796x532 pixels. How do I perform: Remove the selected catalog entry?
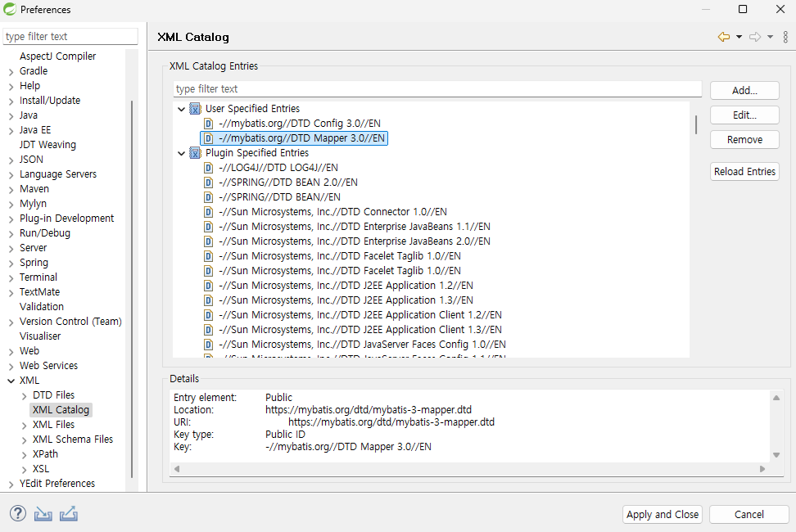pyautogui.click(x=744, y=139)
